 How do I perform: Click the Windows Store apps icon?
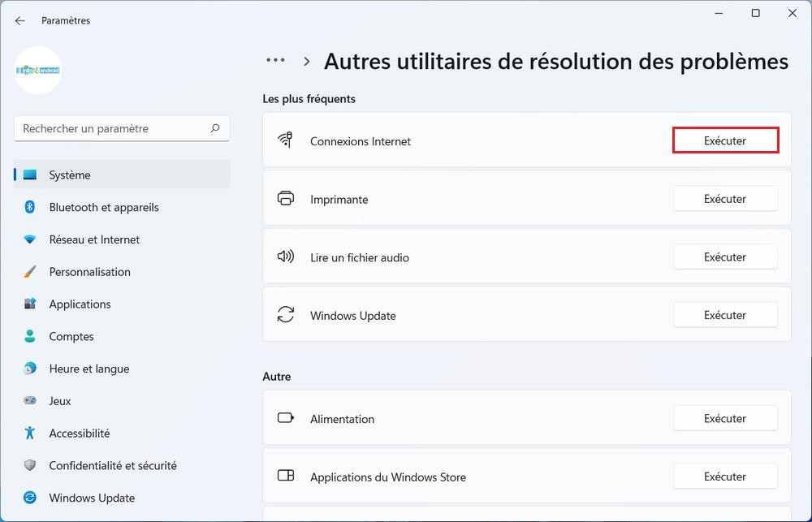(x=285, y=475)
